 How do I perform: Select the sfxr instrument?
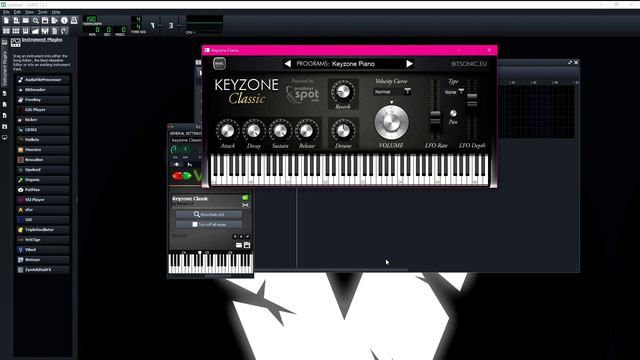pyautogui.click(x=43, y=210)
